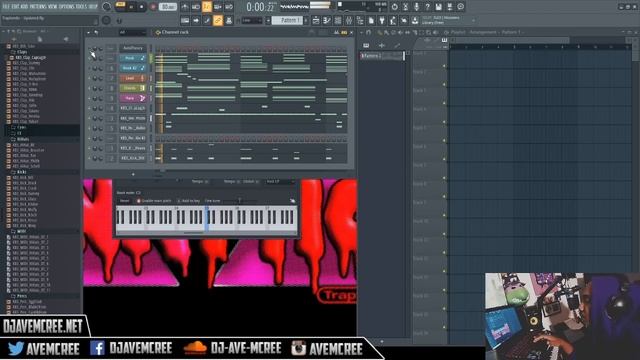The height and width of the screenshot is (360, 640).
Task: Mute the Lead channel via its LED
Action: (90, 78)
